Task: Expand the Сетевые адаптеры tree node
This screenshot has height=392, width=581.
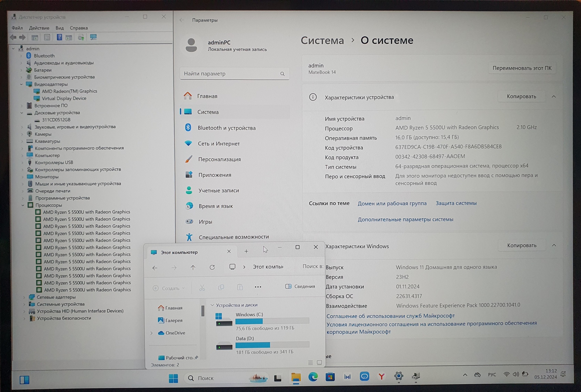Action: (x=24, y=297)
